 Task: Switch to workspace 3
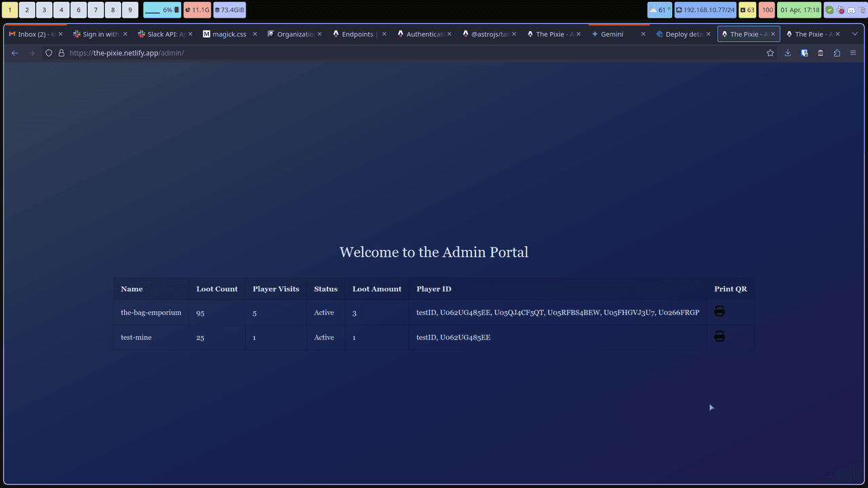(x=44, y=10)
